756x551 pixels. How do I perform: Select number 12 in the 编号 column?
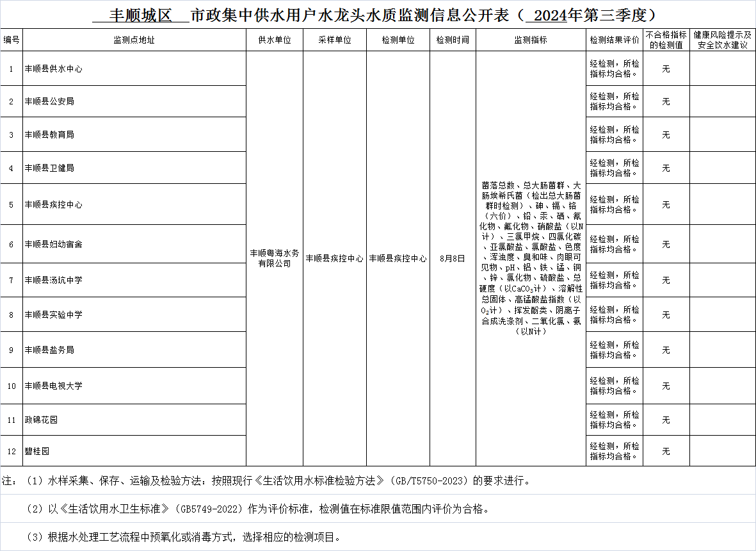coord(12,452)
